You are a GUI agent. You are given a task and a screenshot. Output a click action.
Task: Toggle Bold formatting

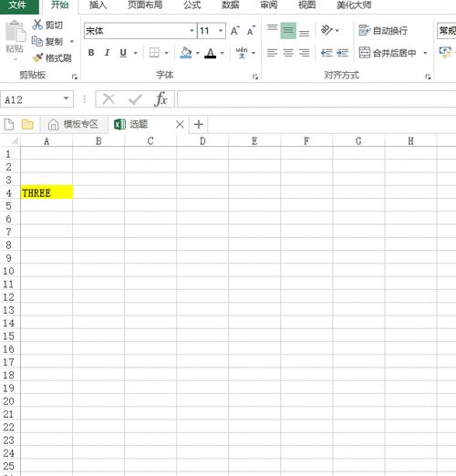(x=91, y=53)
